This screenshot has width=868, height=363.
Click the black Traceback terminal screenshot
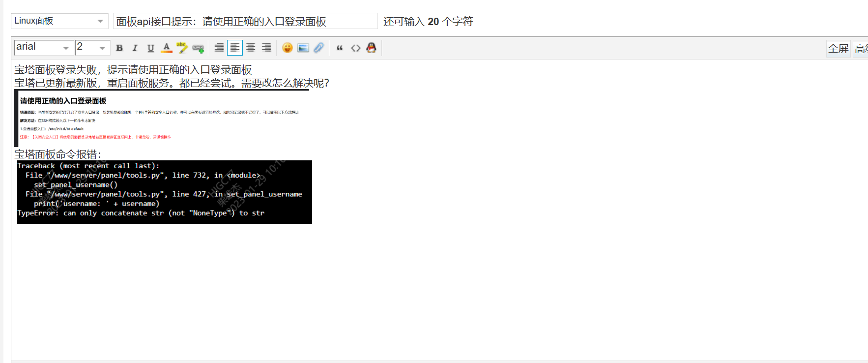pos(165,192)
